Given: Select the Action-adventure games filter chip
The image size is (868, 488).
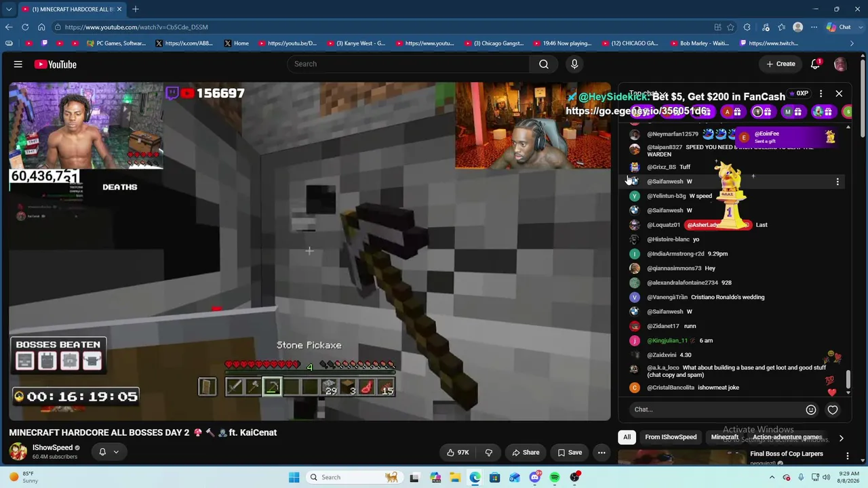Looking at the screenshot, I should point(787,437).
